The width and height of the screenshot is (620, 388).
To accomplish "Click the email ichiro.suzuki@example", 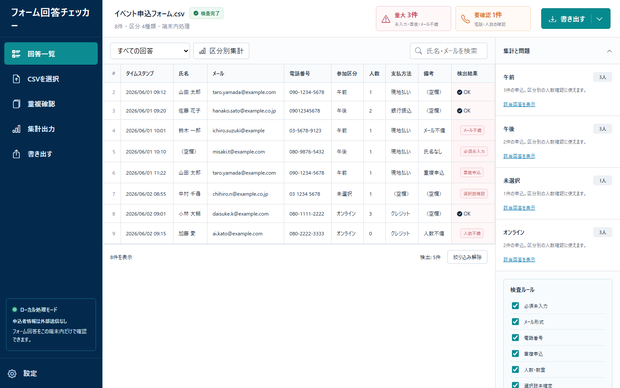I will 238,131.
